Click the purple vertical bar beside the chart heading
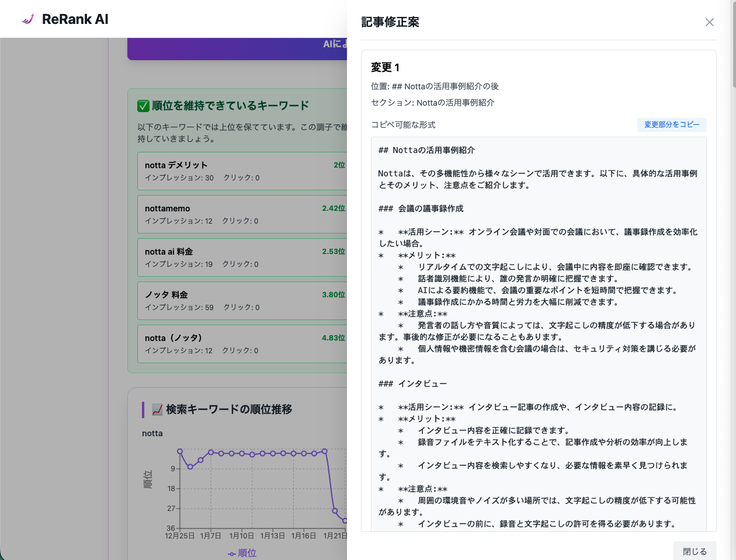 (x=142, y=409)
